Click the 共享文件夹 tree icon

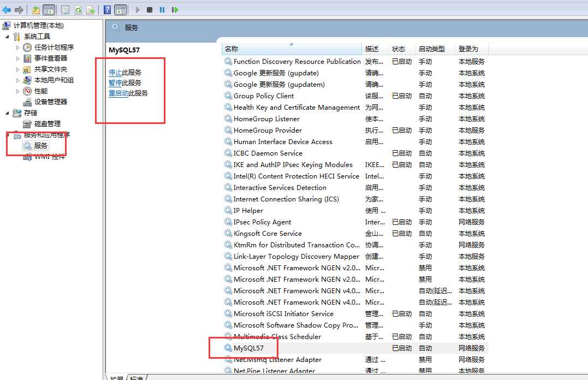[27, 69]
